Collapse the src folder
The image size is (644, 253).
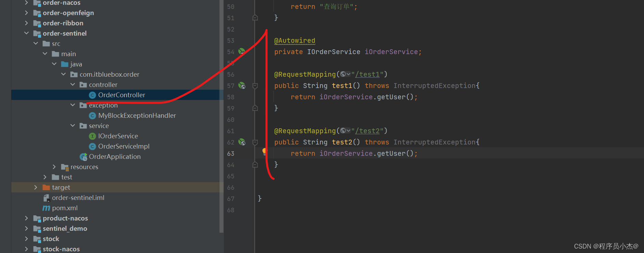click(36, 43)
